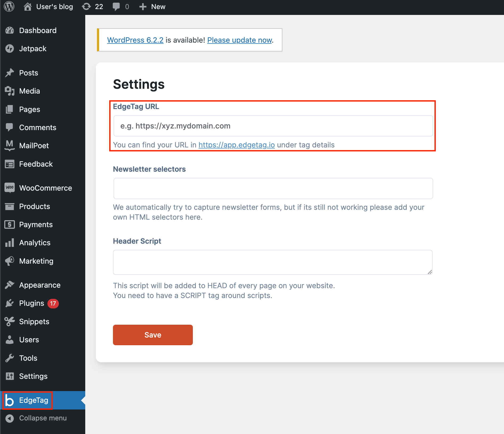Click the comments bubble icon in top bar
504x434 pixels.
tap(116, 7)
